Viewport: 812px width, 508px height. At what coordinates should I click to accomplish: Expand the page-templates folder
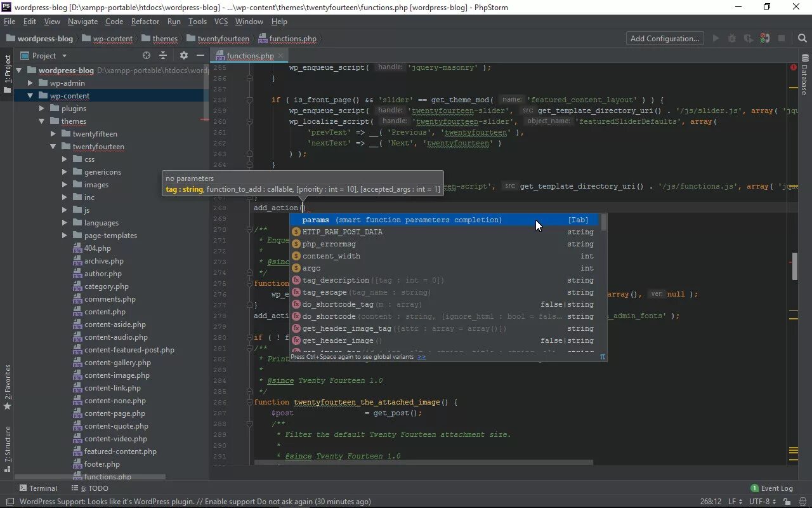click(x=65, y=236)
